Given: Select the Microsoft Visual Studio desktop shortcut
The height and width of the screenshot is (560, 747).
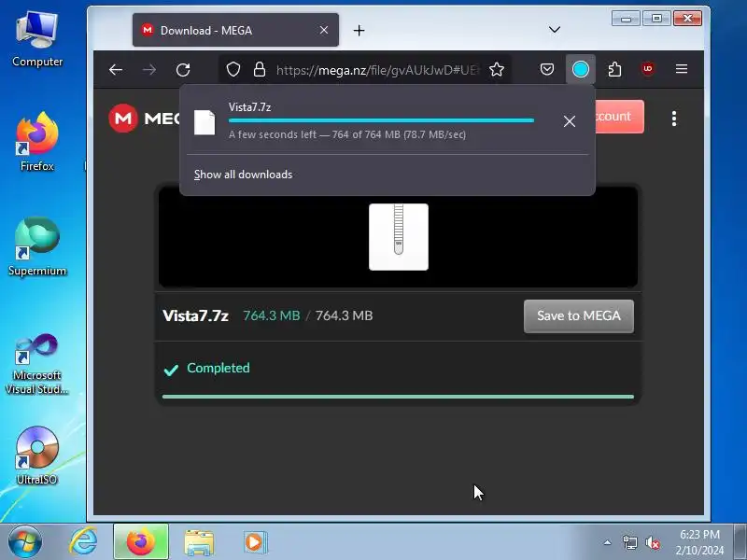Looking at the screenshot, I should pyautogui.click(x=37, y=364).
